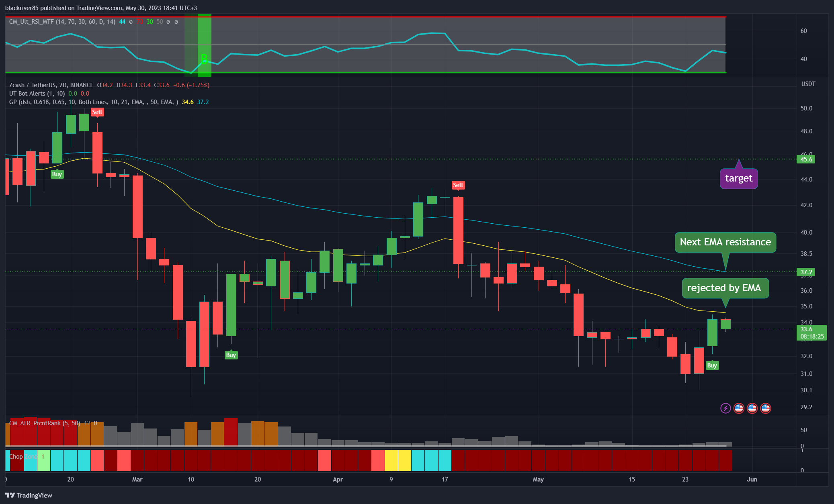Viewport: 834px width, 504px height.
Task: Select the Next EMA resistance callout
Action: [x=725, y=242]
